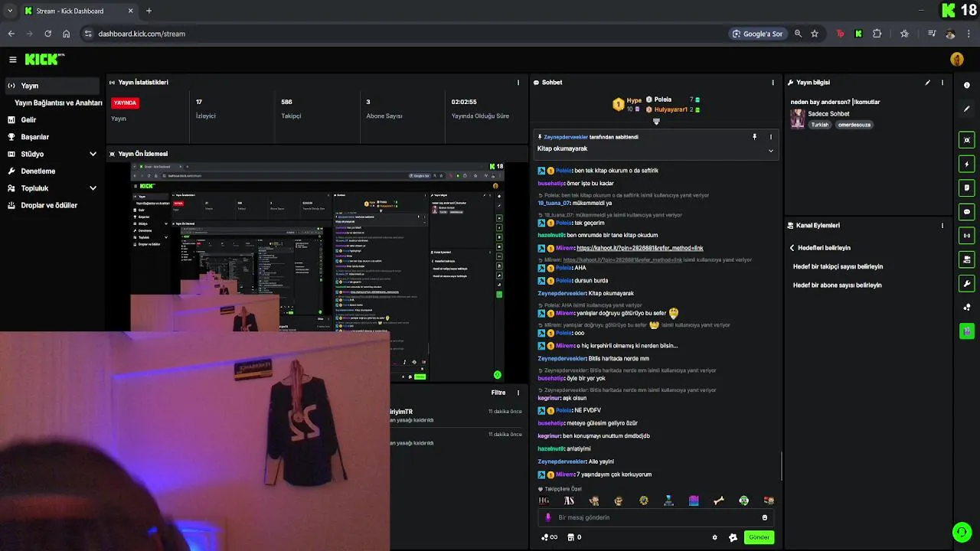
Task: Open the Filtre dropdown
Action: (498, 393)
